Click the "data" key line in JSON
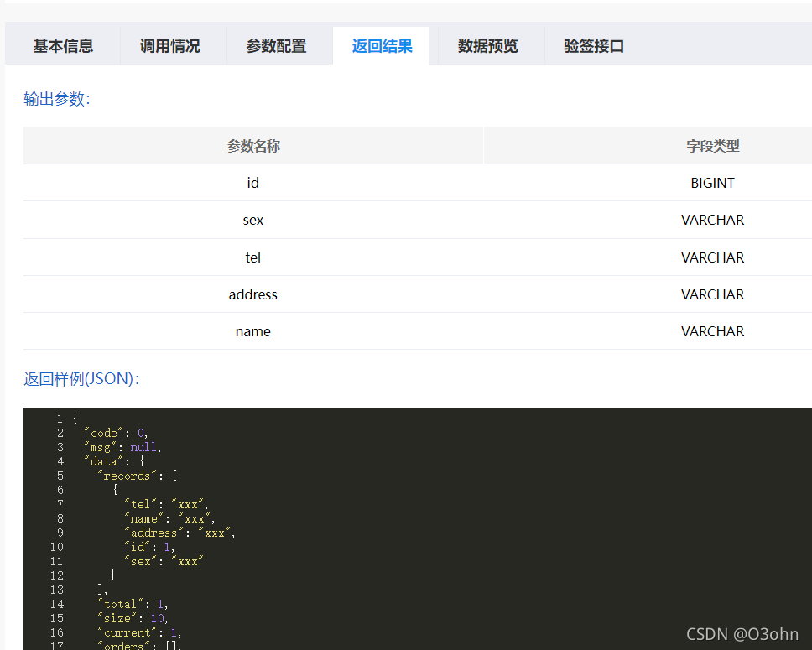 click(114, 461)
